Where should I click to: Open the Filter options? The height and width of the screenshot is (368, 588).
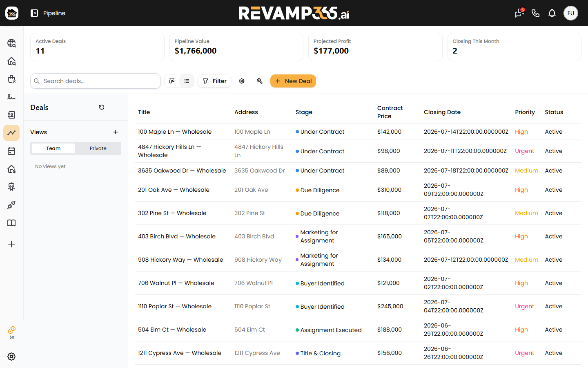214,81
